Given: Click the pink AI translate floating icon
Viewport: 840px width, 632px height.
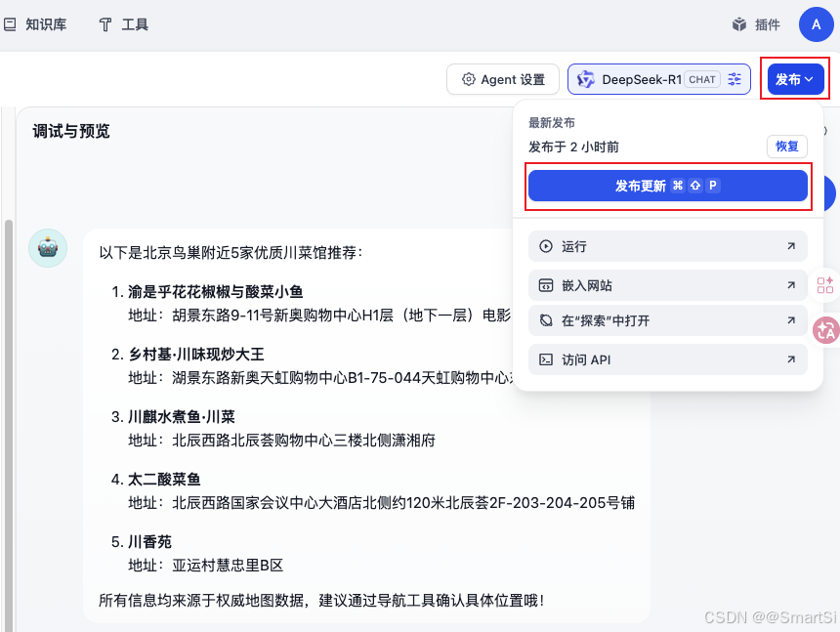Looking at the screenshot, I should [x=826, y=331].
